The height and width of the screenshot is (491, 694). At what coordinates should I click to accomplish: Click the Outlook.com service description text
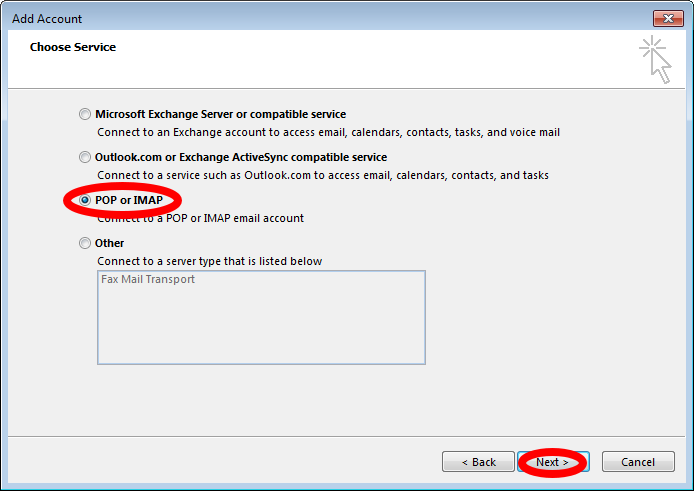point(323,175)
